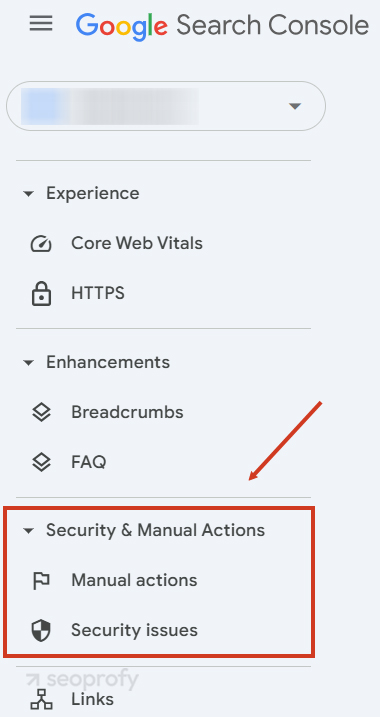Click the Breadcrumbs layers icon
The width and height of the screenshot is (380, 717).
click(x=41, y=412)
